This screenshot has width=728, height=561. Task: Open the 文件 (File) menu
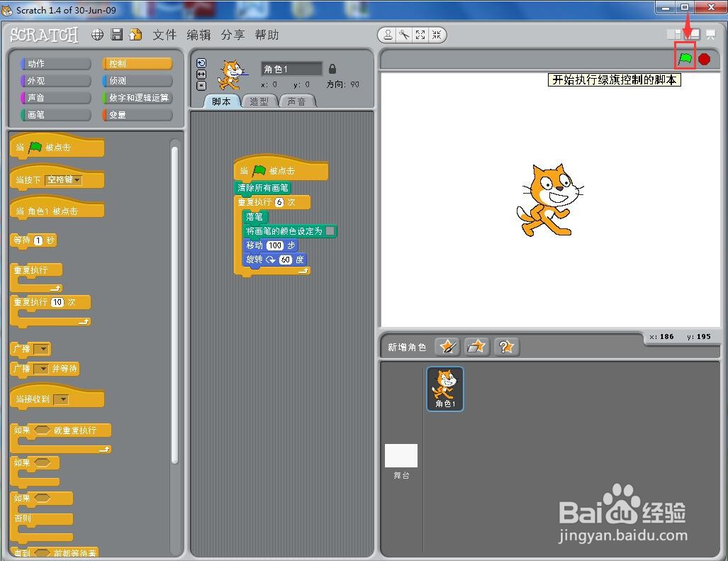pyautogui.click(x=164, y=34)
